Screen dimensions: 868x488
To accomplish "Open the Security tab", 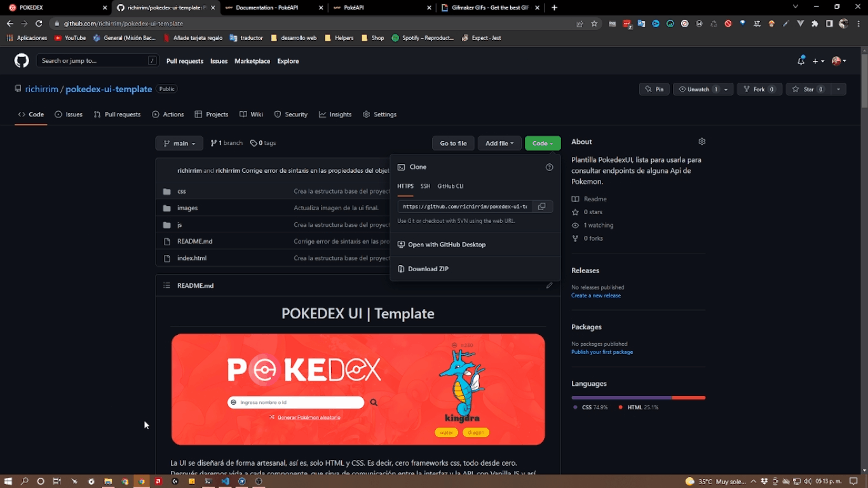I will [x=290, y=114].
